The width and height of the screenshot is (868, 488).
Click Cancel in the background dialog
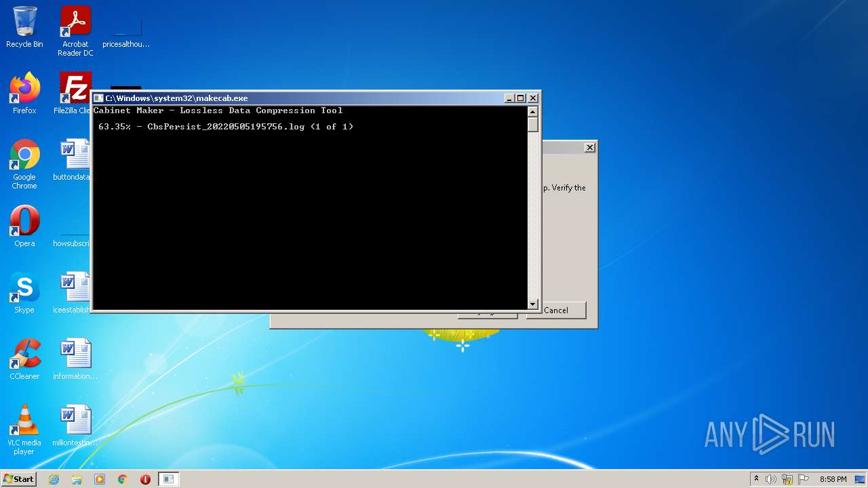point(556,310)
